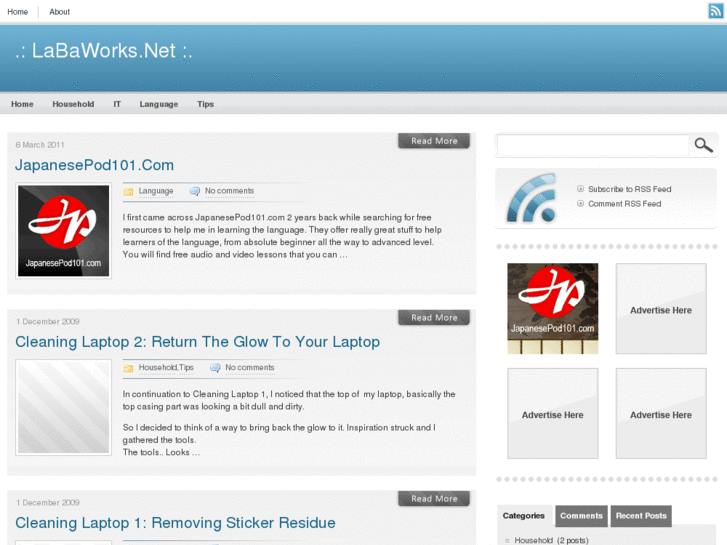Go to Home in the gray navigation bar
The height and width of the screenshot is (545, 727).
tap(22, 104)
